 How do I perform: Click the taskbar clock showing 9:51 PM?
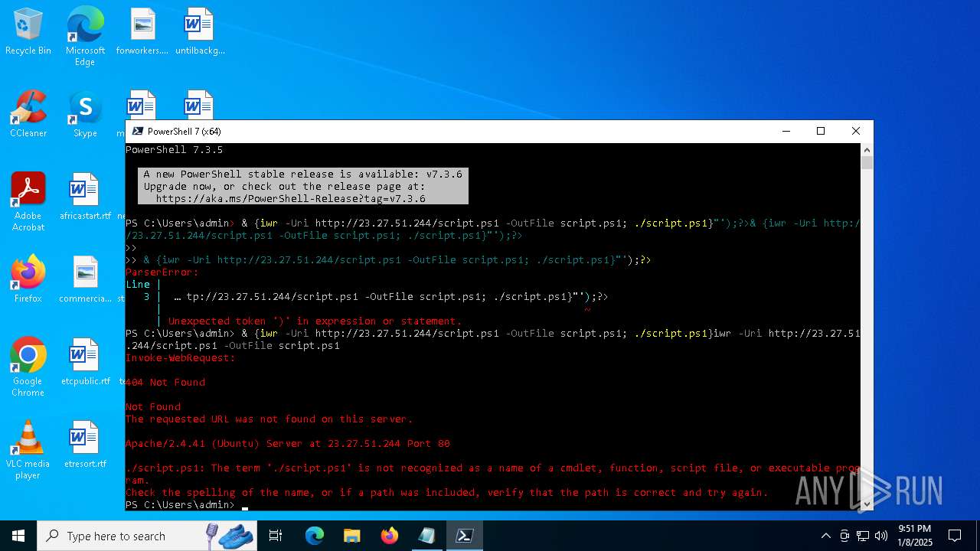[914, 536]
